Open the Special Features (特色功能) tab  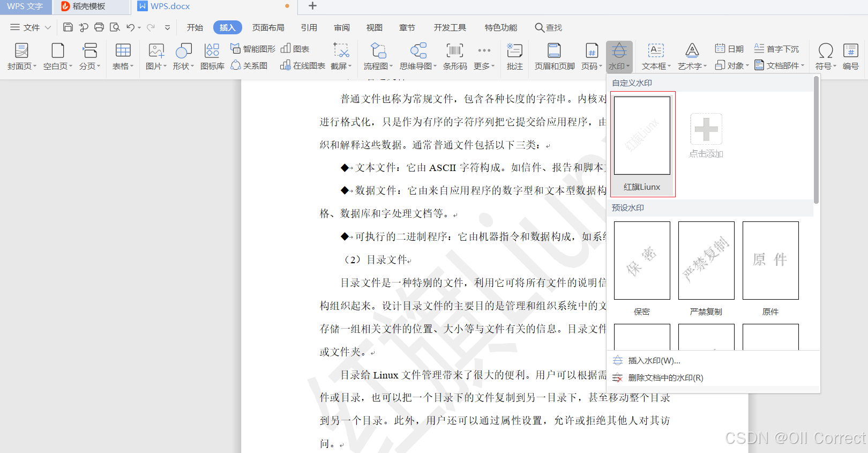pos(501,27)
